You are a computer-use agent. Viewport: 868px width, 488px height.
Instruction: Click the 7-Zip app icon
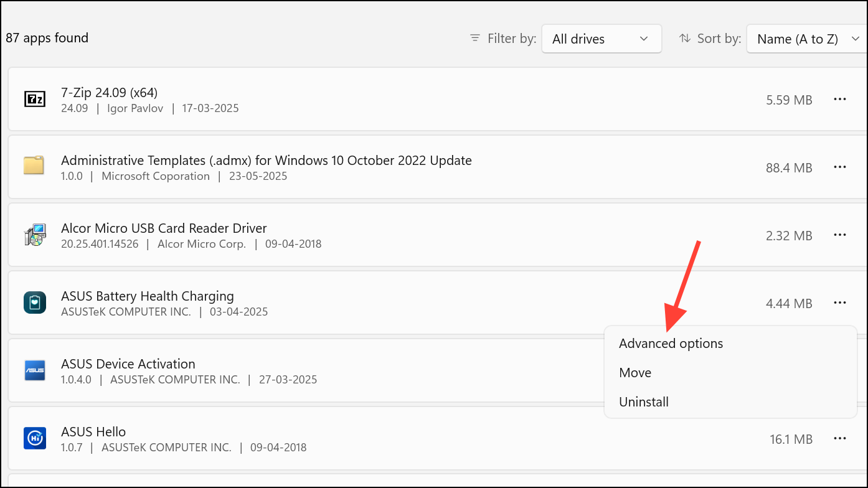(34, 100)
